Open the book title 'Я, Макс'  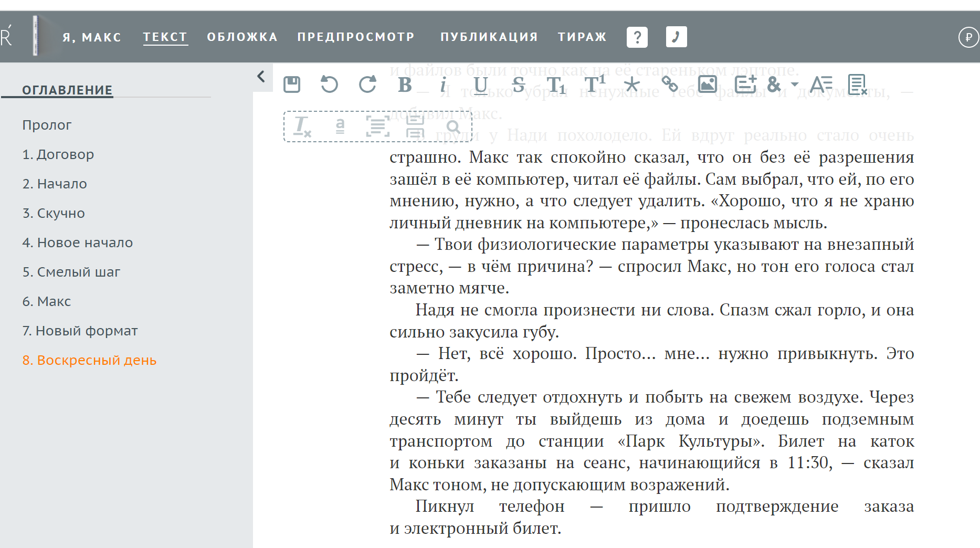(92, 37)
